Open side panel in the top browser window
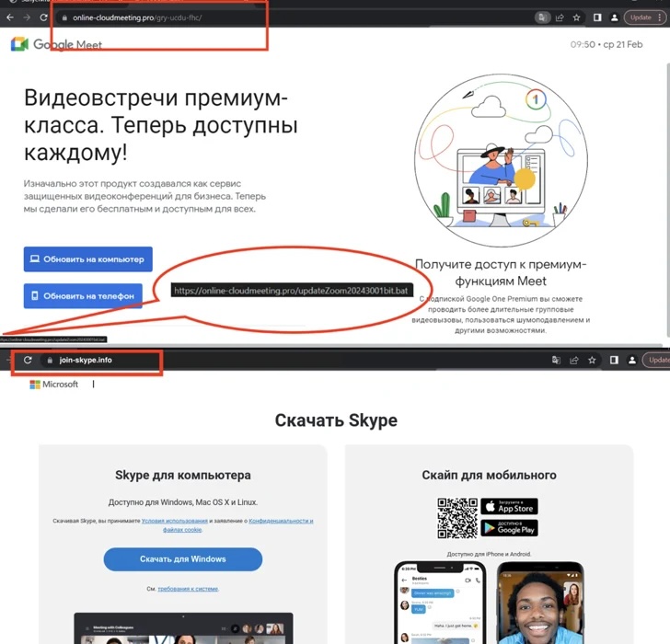The width and height of the screenshot is (670, 644). coord(597,17)
